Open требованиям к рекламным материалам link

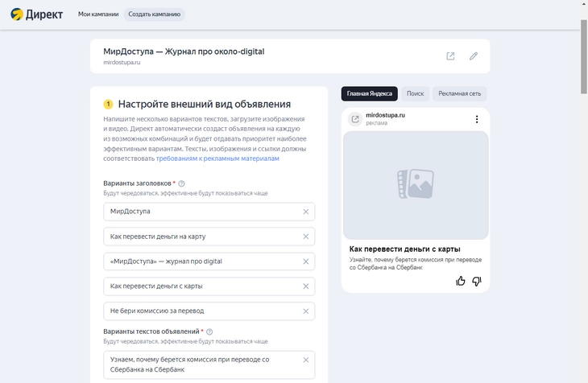coord(217,159)
